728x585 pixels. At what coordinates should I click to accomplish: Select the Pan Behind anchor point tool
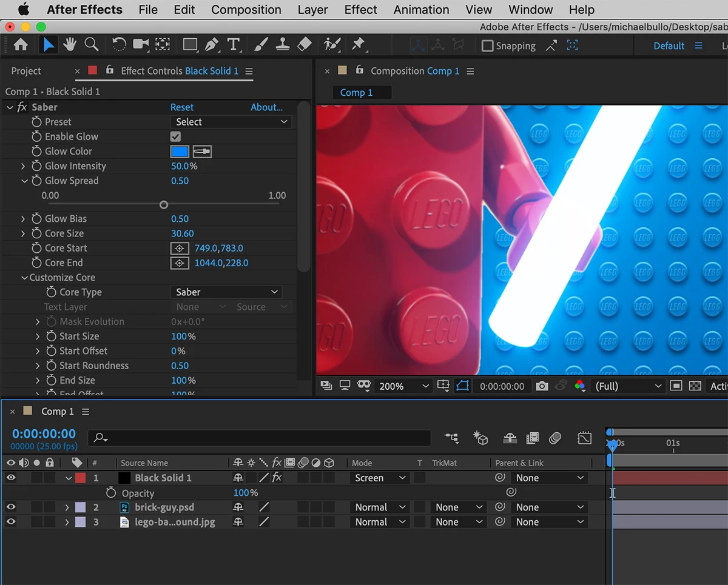(x=163, y=44)
